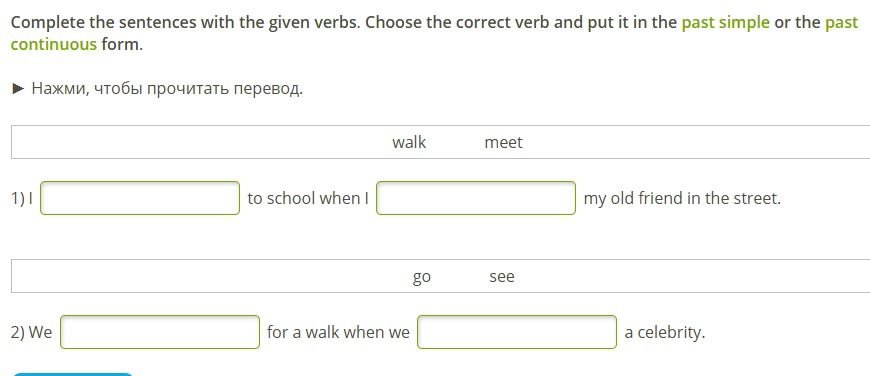
Task: Focus the blank before 'for a walk when we'
Action: [160, 332]
